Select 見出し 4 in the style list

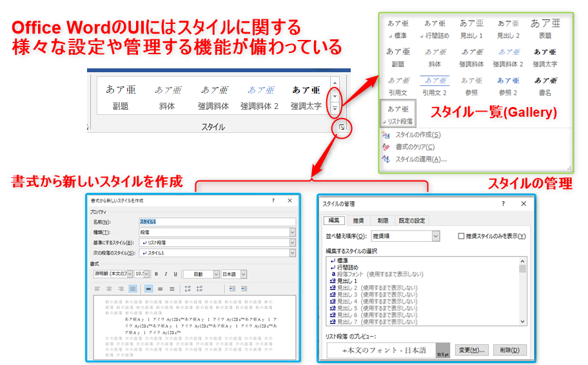(373, 301)
